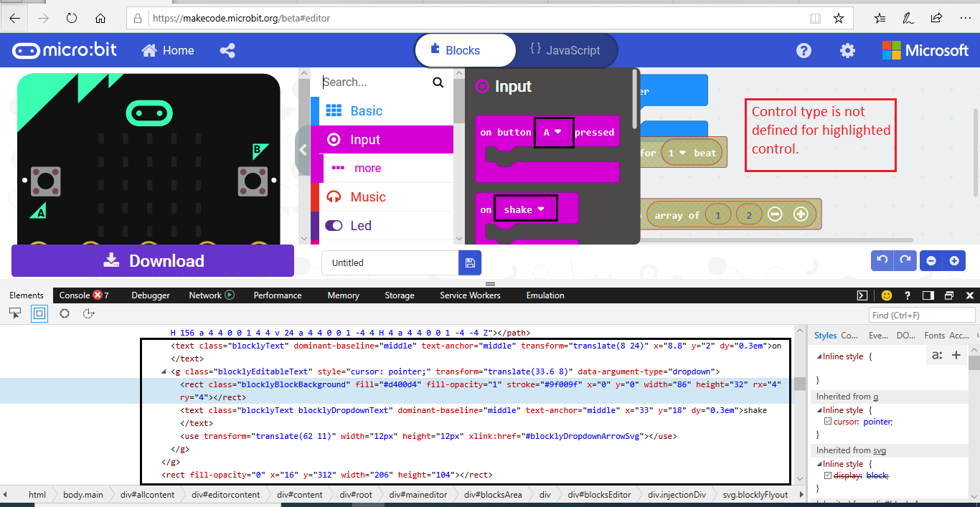Toggle the device emulation icon in DevTools

(x=39, y=313)
